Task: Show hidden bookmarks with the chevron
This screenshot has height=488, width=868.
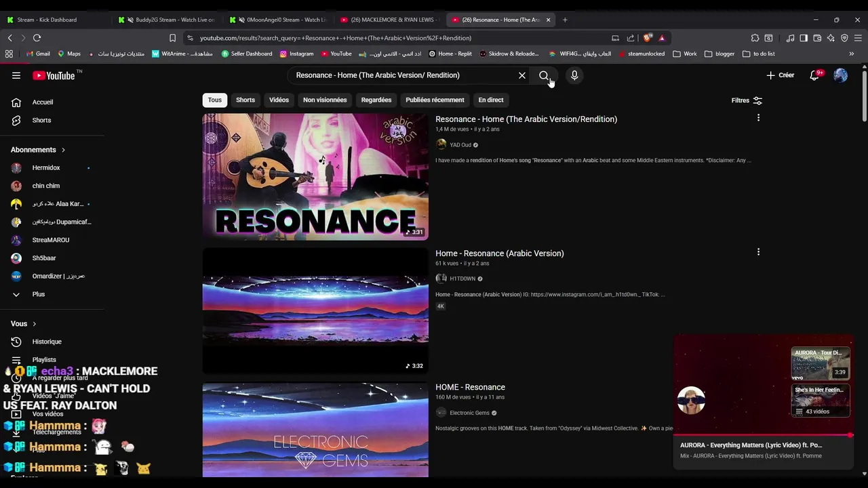Action: point(851,54)
